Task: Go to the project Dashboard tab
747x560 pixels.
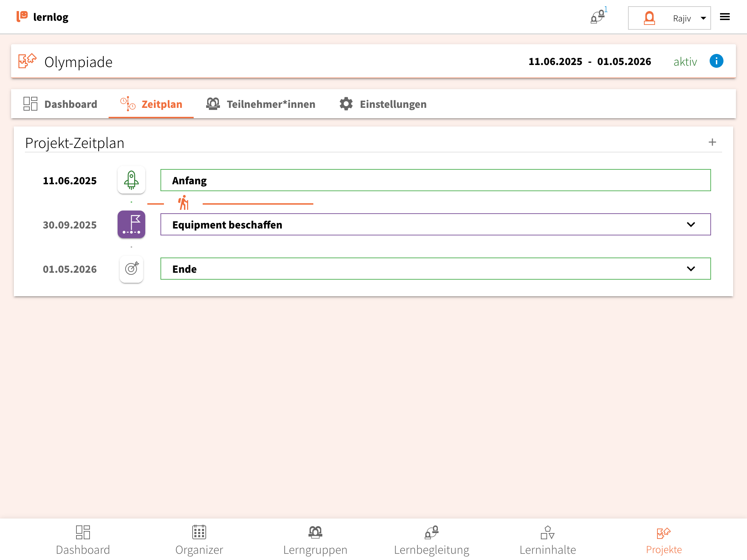Action: point(61,104)
